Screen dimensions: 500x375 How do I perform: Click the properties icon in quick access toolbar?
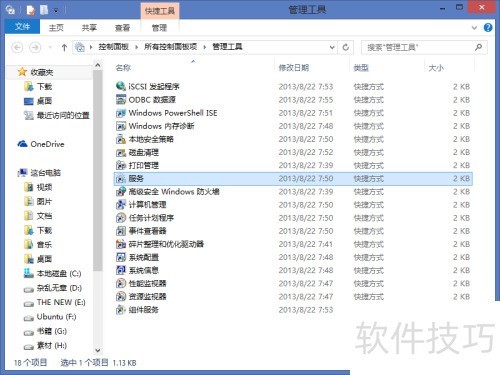click(31, 10)
